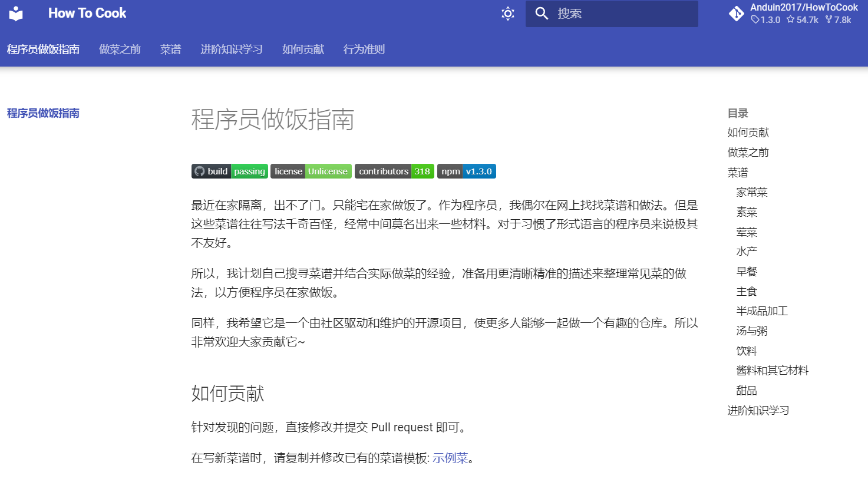Click the git repository diamond icon
Screen dimensions: 868x492
pyautogui.click(x=736, y=14)
